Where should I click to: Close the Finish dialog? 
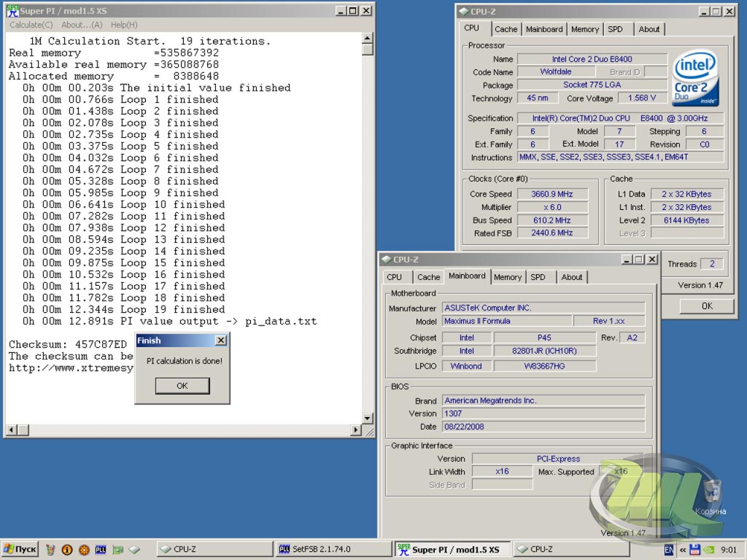point(220,340)
